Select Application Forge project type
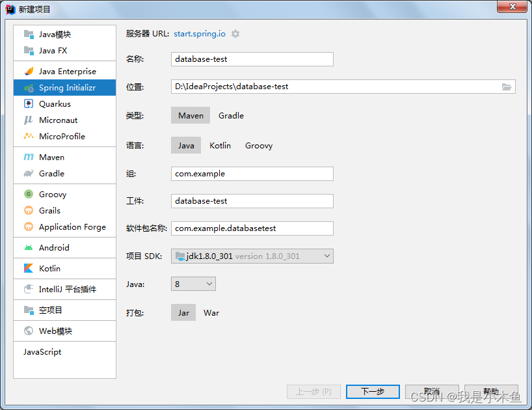 pyautogui.click(x=65, y=226)
